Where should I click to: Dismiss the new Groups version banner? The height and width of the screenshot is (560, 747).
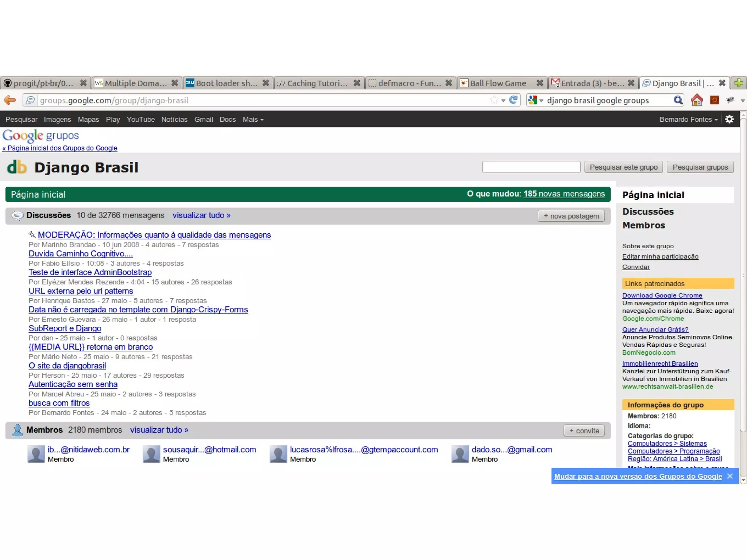click(730, 476)
